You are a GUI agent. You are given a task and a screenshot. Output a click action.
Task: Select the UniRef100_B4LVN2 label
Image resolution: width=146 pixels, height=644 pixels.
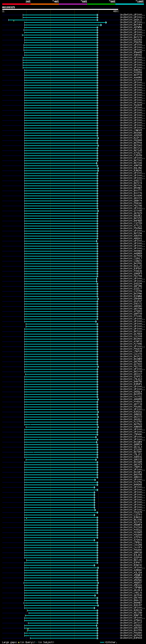coord(131,168)
